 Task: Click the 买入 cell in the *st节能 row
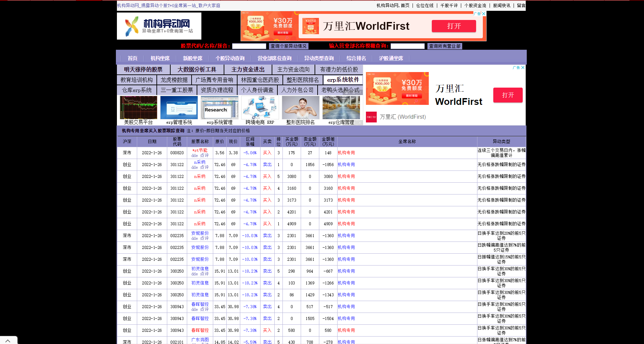(267, 153)
